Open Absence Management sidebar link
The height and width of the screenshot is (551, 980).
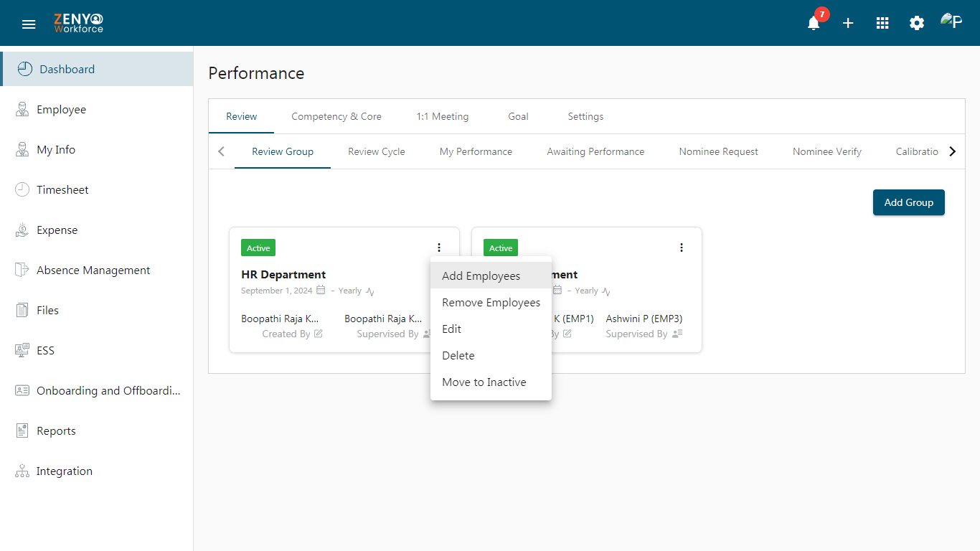(x=97, y=270)
